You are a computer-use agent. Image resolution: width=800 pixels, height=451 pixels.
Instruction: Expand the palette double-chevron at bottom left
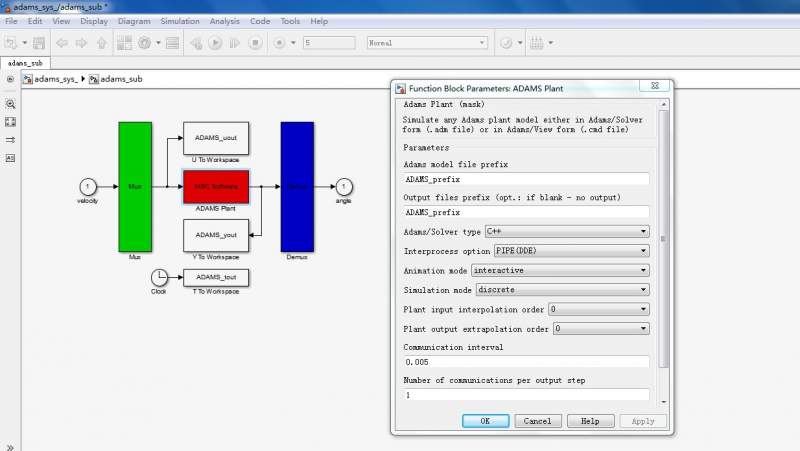click(x=10, y=447)
